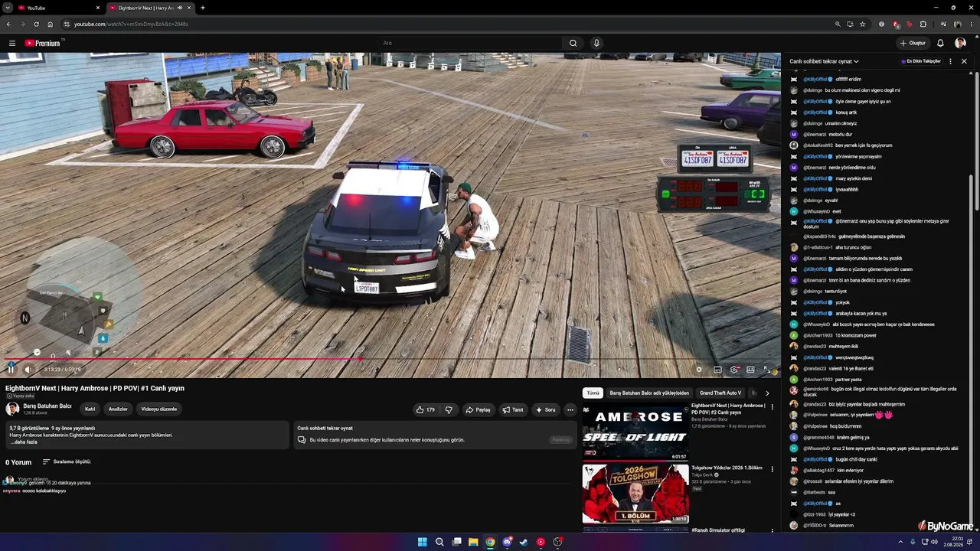This screenshot has width=980, height=551.
Task: Seek on the red video progress bar
Action: click(390, 359)
